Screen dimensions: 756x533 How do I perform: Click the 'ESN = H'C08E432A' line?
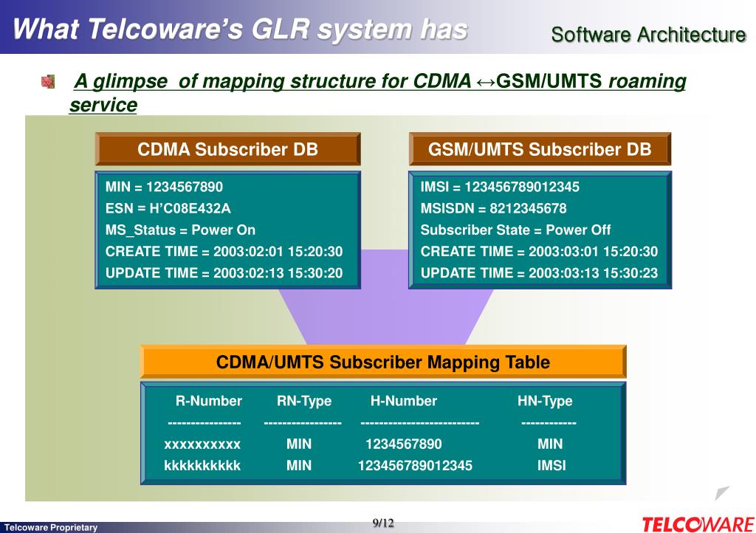pos(168,208)
